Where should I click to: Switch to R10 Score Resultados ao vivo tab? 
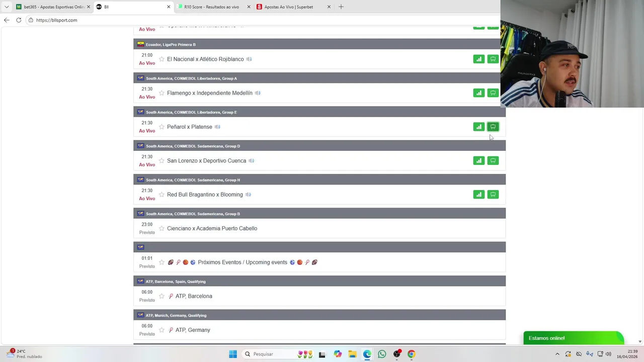tap(214, 7)
